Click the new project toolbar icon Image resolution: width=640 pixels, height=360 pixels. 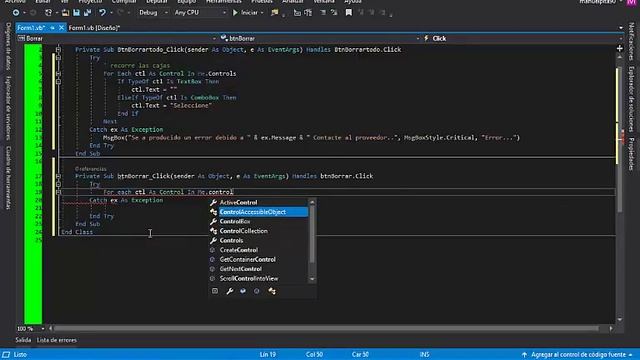tap(48, 13)
